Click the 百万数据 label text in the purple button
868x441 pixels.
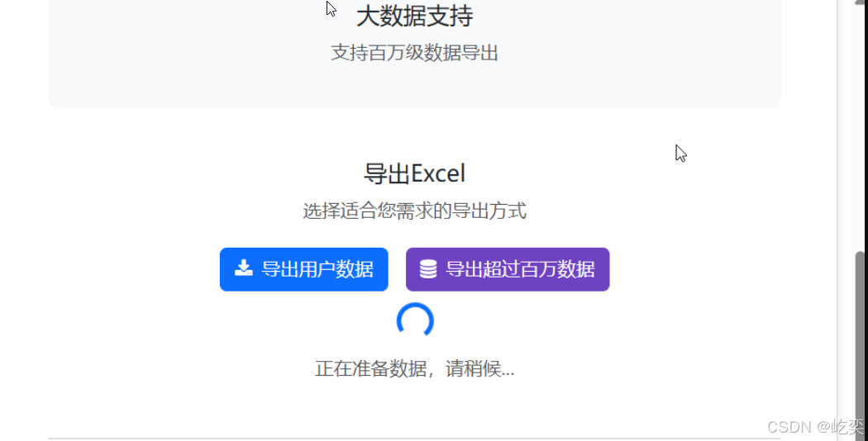click(557, 269)
